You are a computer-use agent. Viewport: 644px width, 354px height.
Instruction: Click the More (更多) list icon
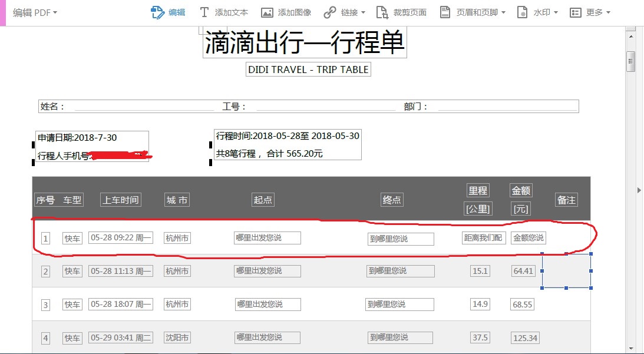pyautogui.click(x=576, y=13)
